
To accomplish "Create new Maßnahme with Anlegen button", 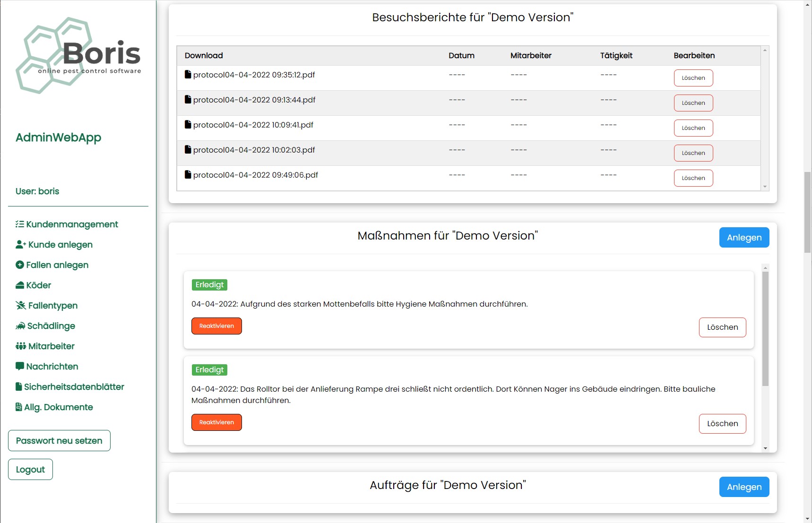I will (744, 238).
